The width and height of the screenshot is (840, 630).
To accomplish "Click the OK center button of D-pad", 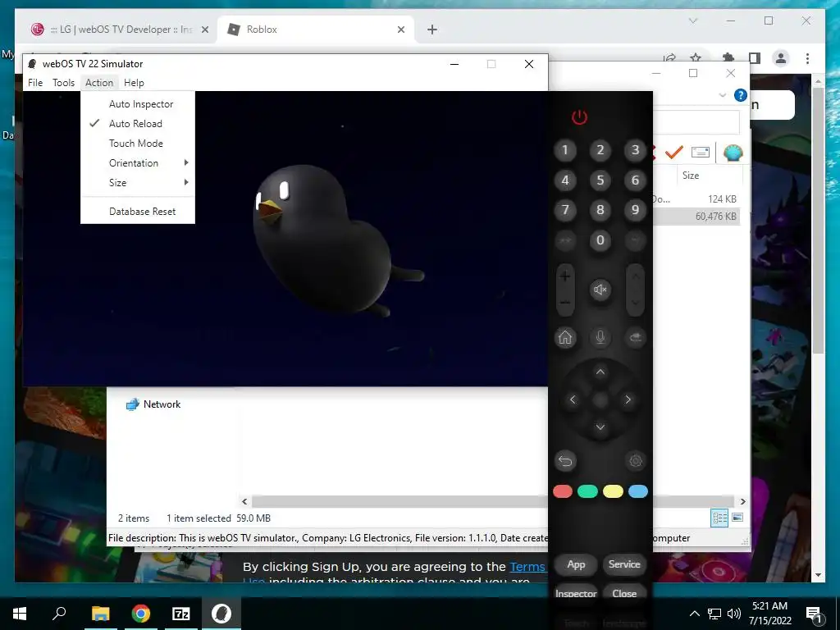I will pos(600,399).
